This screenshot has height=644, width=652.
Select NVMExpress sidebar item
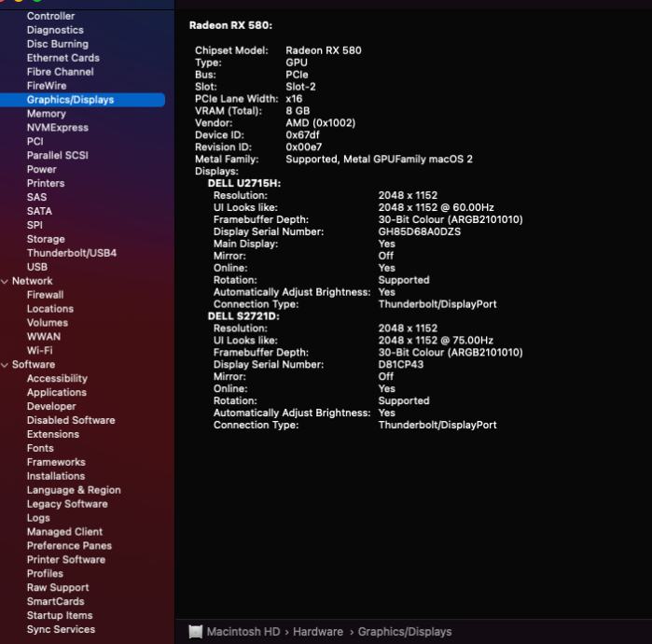(58, 127)
